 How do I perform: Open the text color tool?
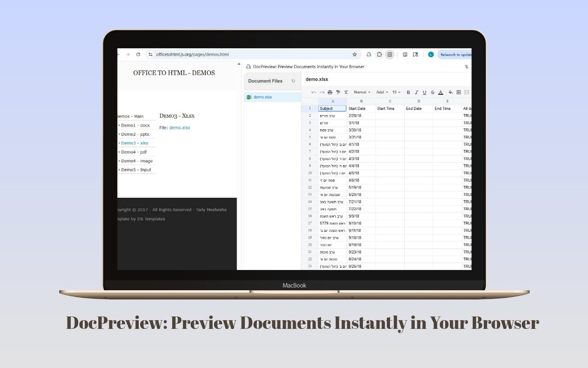pyautogui.click(x=441, y=92)
